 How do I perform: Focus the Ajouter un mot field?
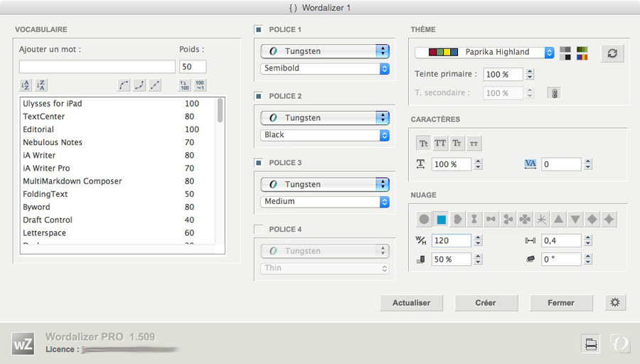click(97, 67)
